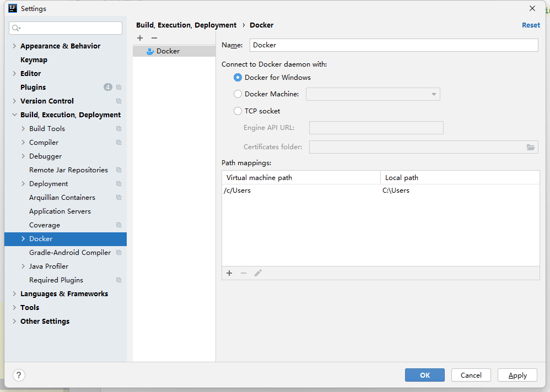This screenshot has height=392, width=550.
Task: Click the project-level icon beside Plugins
Action: [x=119, y=87]
